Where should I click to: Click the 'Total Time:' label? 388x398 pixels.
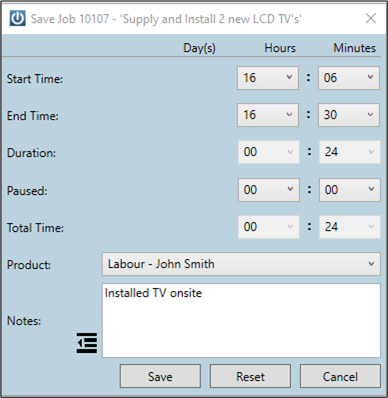point(35,228)
